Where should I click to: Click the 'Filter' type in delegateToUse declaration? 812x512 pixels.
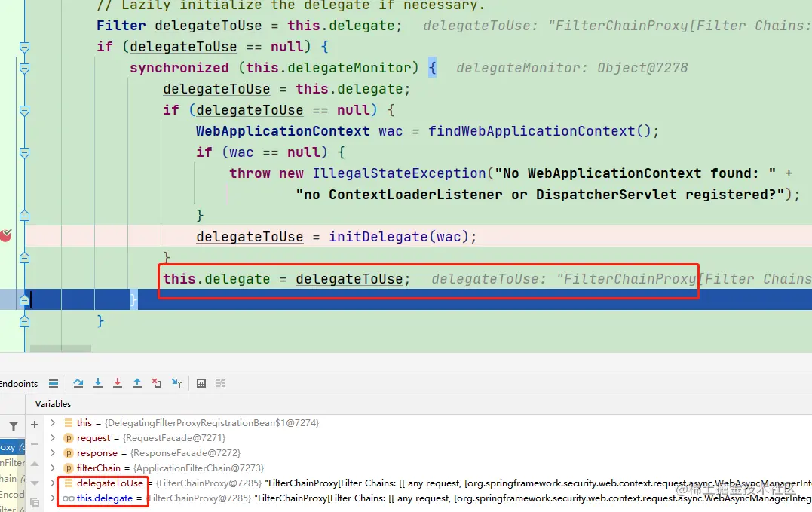coord(121,26)
